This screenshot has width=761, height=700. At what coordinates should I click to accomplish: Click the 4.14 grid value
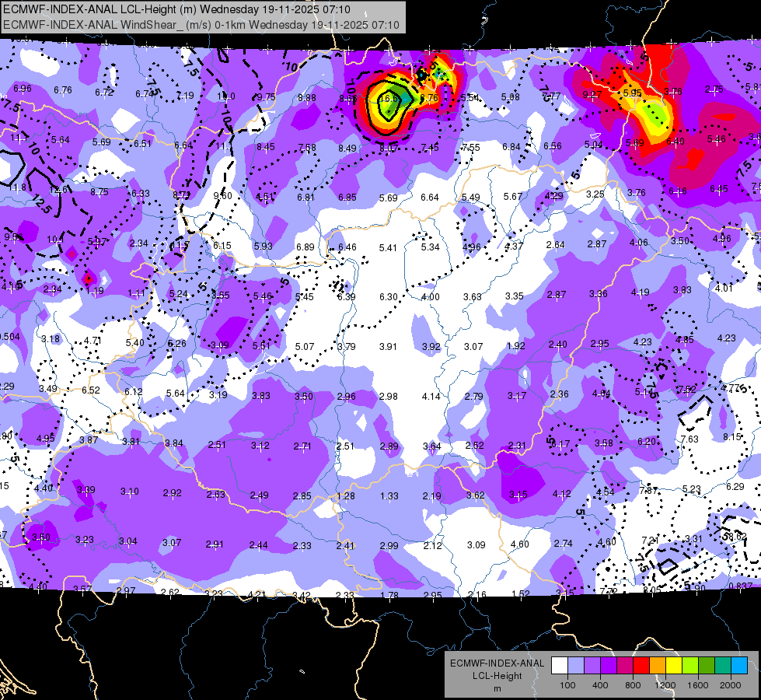(x=431, y=397)
